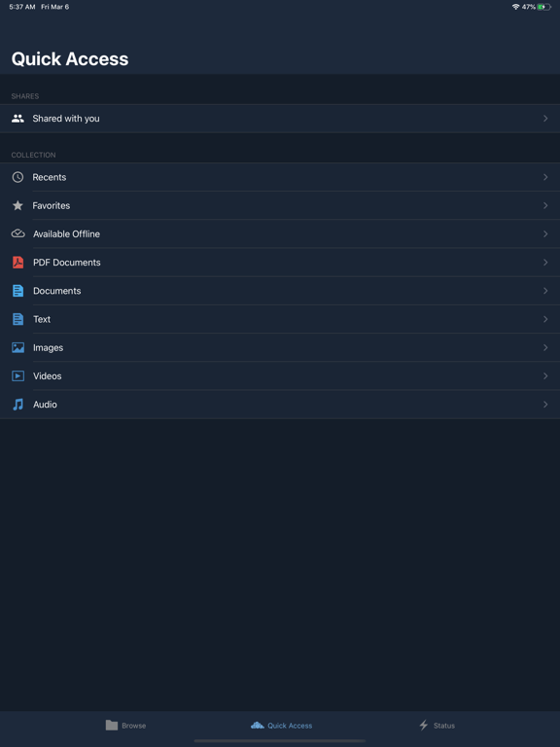
Task: Open the 'Audio' label
Action: click(45, 405)
